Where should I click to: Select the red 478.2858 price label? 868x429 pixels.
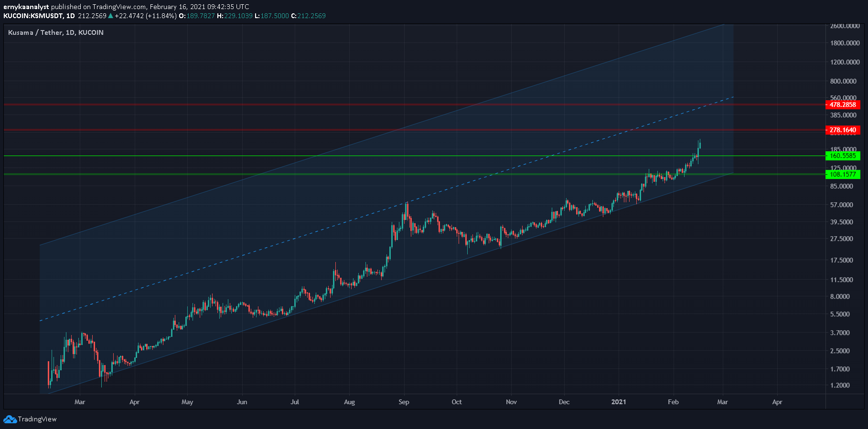tap(843, 105)
